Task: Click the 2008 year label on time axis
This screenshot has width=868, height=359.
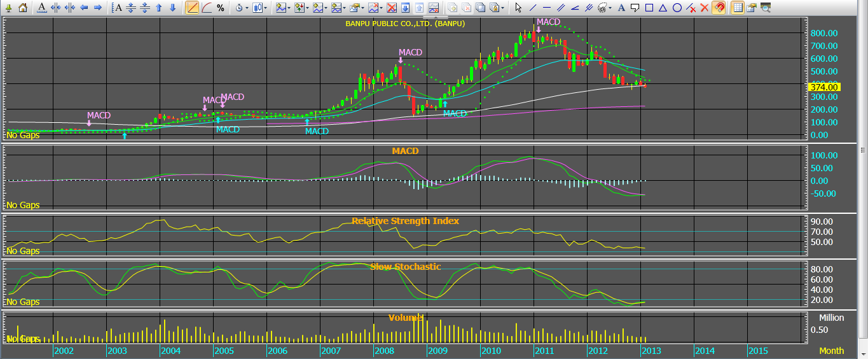Action: click(383, 351)
